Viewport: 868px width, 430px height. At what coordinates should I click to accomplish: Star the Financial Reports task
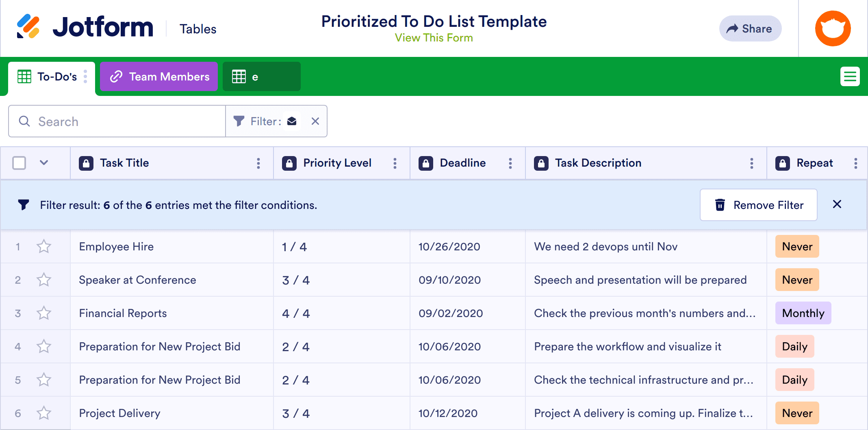43,313
